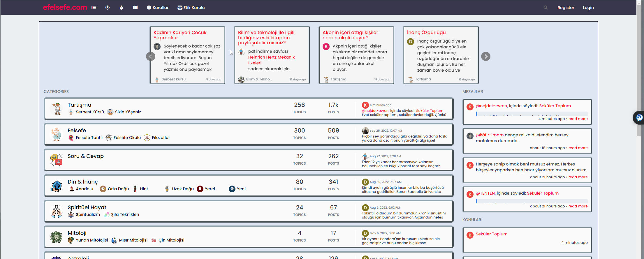644x259 pixels.
Task: Open popular topics flame icon
Action: coord(121,8)
